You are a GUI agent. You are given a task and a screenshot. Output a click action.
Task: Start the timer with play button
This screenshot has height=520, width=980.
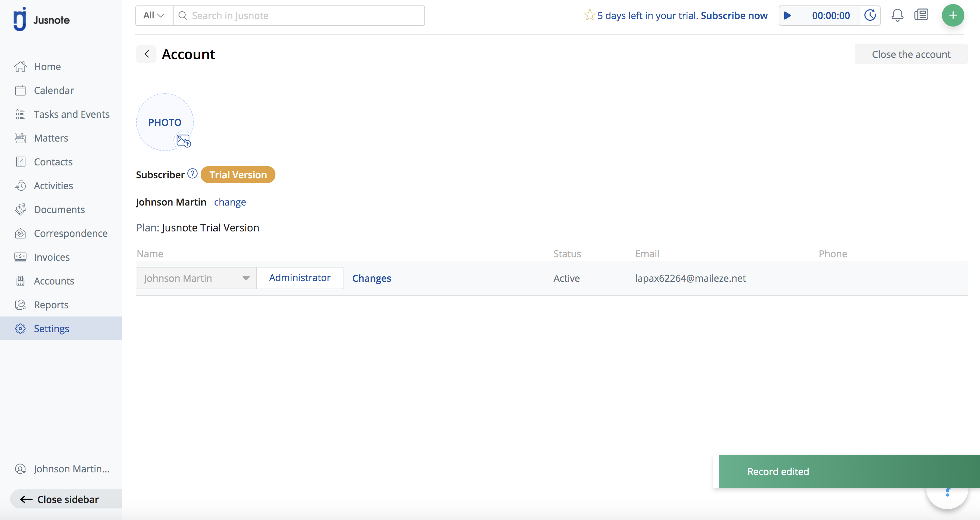pos(788,16)
